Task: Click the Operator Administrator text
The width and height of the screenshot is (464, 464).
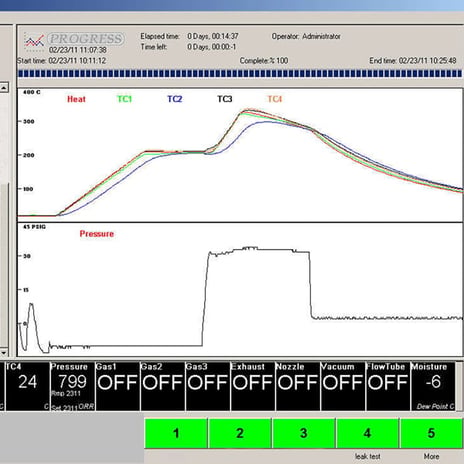Action: [306, 36]
